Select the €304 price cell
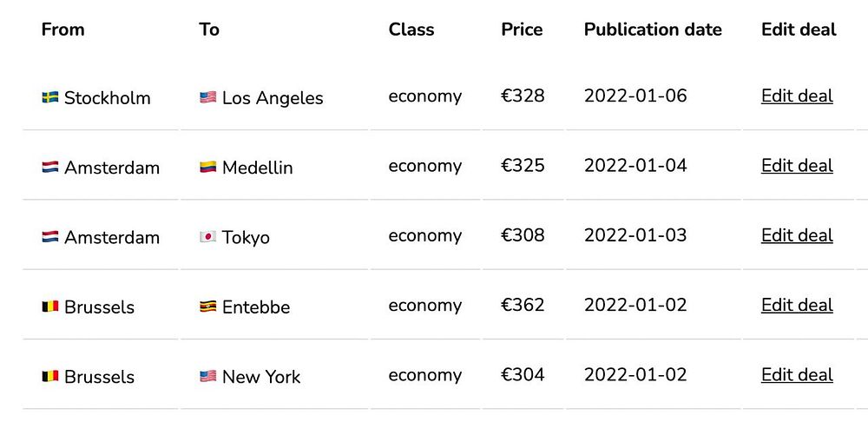 pyautogui.click(x=523, y=375)
